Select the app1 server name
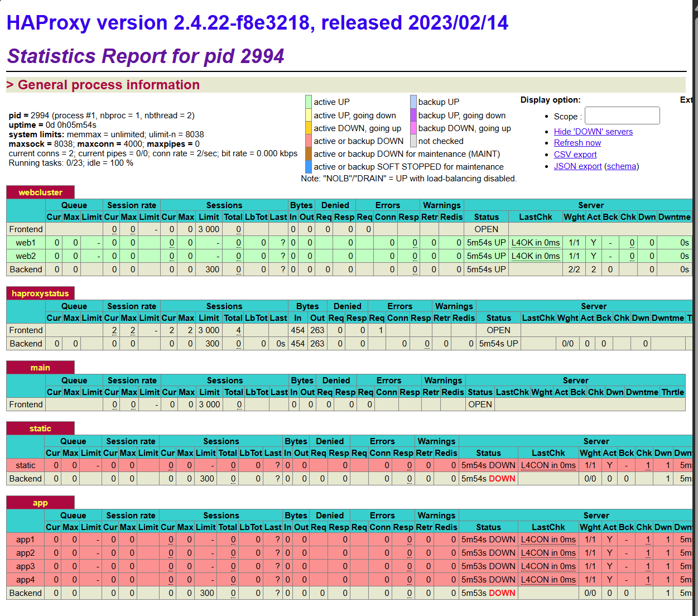Image resolution: width=698 pixels, height=616 pixels. click(x=26, y=540)
